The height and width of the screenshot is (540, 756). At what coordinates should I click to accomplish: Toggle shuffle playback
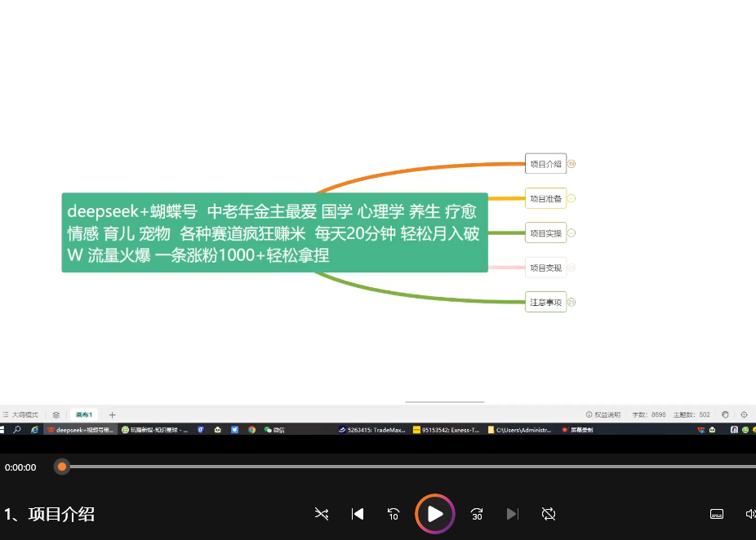tap(322, 514)
